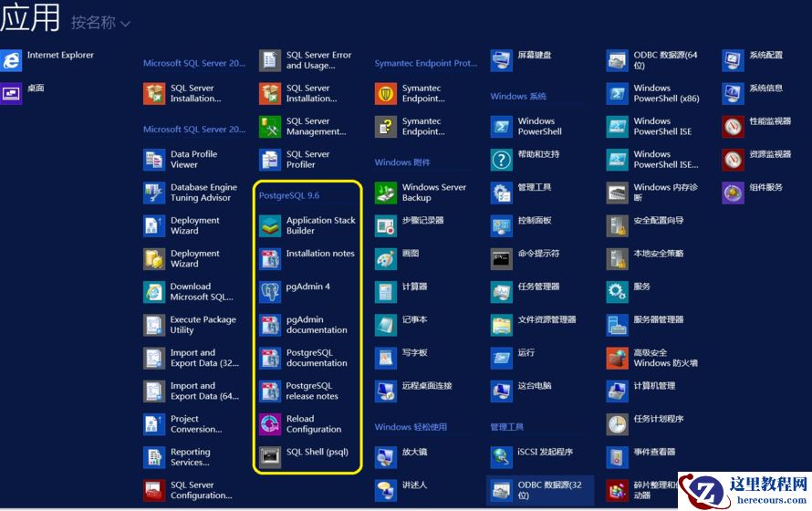This screenshot has height=511, width=812.
Task: Open 任务计划程序 clock icon
Action: [618, 424]
